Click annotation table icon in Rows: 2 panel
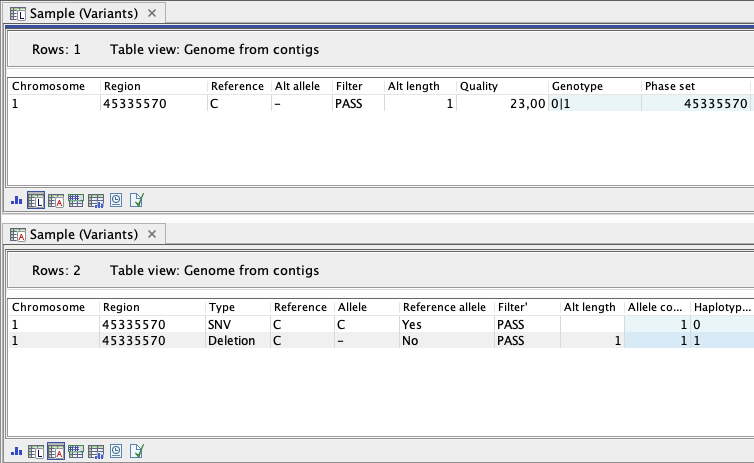 coord(76,451)
